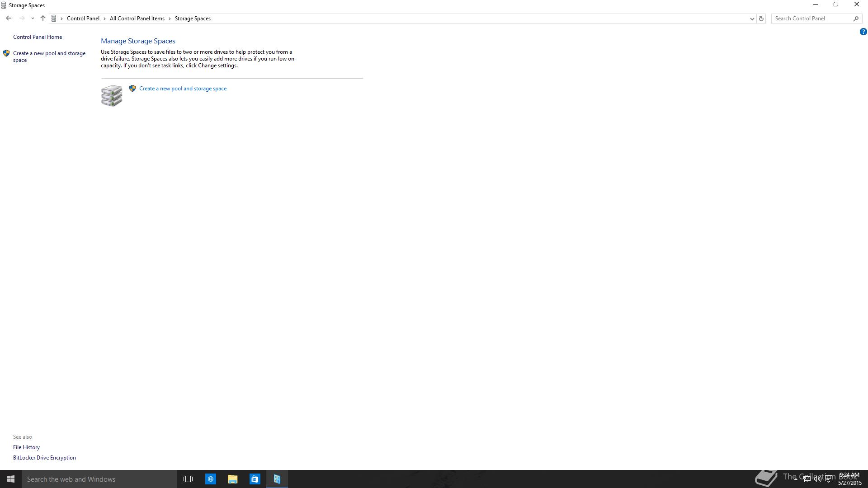Click the Storage Spaces address bar icon

pos(54,19)
